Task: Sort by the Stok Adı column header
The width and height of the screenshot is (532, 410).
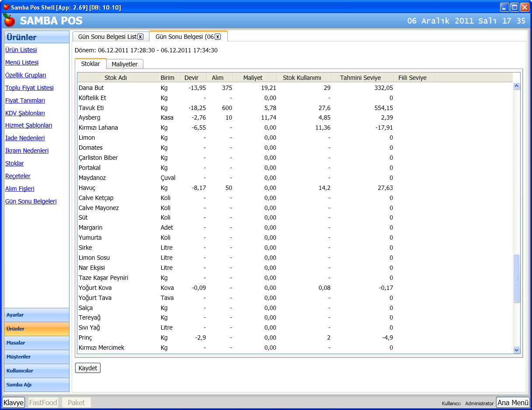Action: (x=116, y=78)
